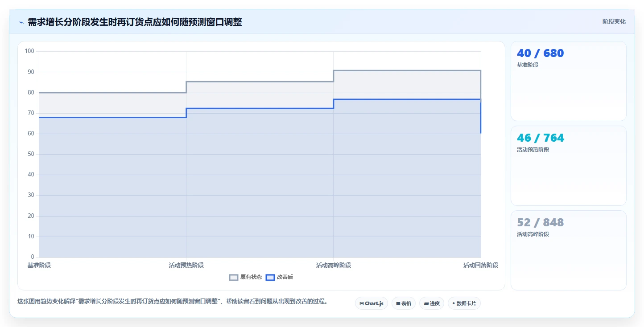The height and width of the screenshot is (327, 644).
Task: Click the description sentence below the chart
Action: 174,302
